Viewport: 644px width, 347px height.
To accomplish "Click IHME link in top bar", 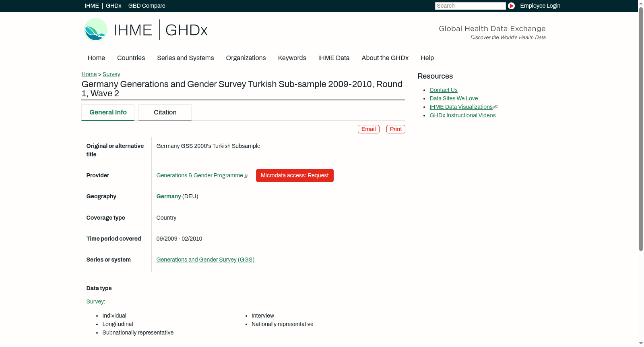I will (x=92, y=6).
